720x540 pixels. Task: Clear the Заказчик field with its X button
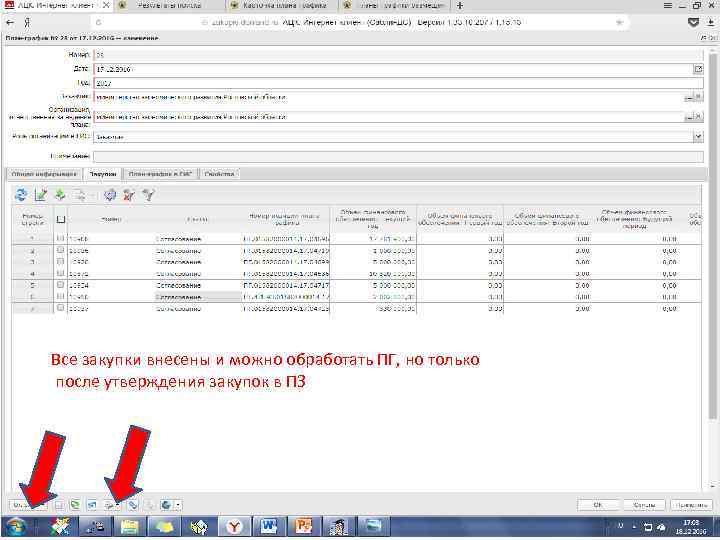pyautogui.click(x=698, y=97)
